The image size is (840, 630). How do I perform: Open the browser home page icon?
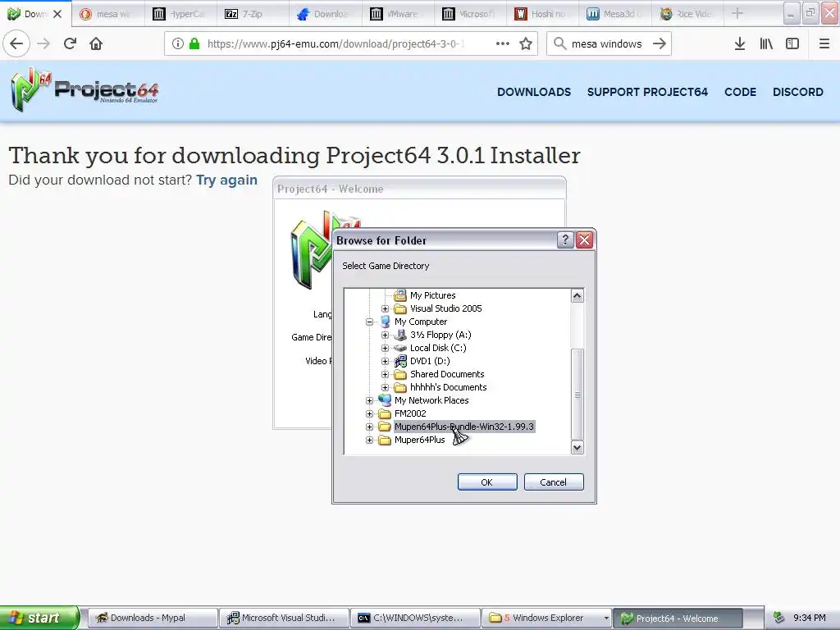(x=96, y=43)
